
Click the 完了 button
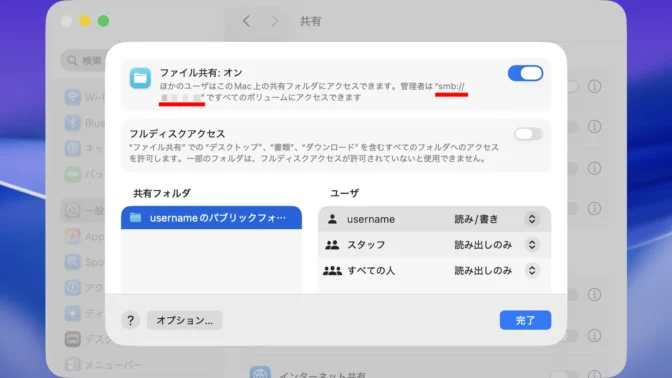click(x=525, y=320)
